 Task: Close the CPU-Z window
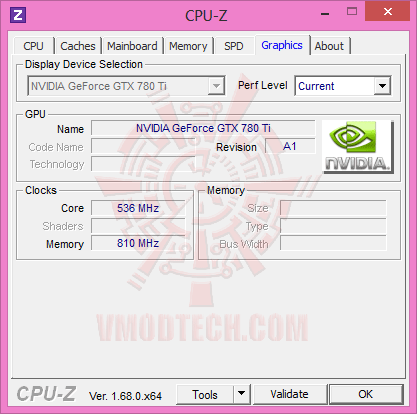pyautogui.click(x=387, y=11)
